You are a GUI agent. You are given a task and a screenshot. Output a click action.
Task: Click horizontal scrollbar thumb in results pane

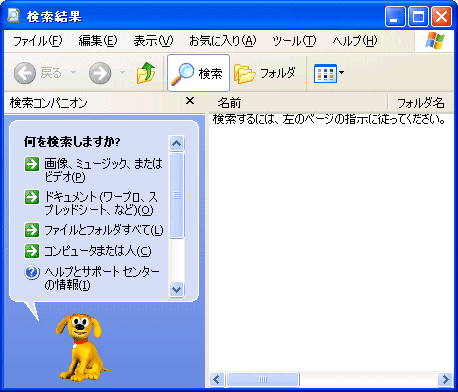click(x=263, y=379)
